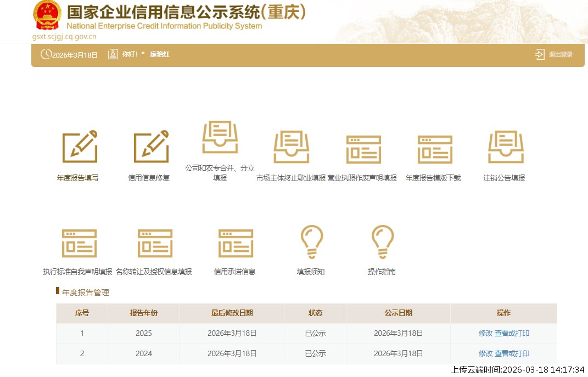Open the 注销公告填报 tray icon
Screen dimensions: 588x377
point(505,147)
